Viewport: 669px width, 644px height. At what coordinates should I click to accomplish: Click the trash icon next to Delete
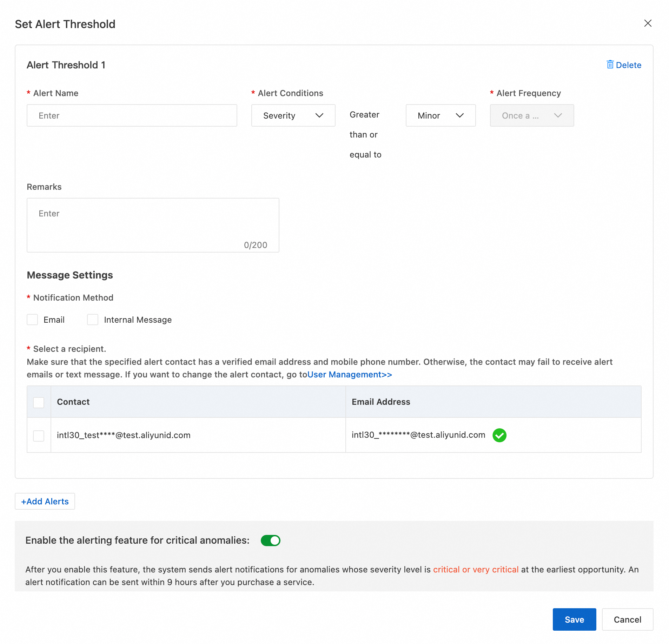610,65
